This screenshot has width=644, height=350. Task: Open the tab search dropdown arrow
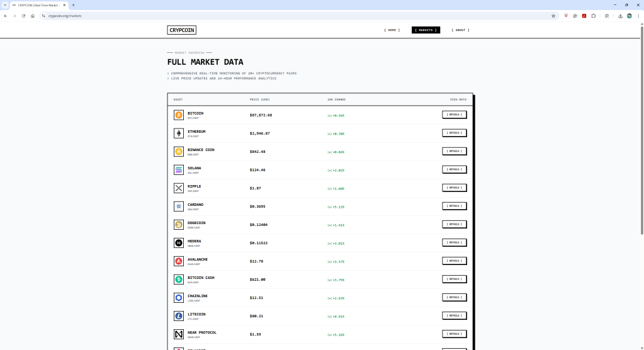pos(5,5)
